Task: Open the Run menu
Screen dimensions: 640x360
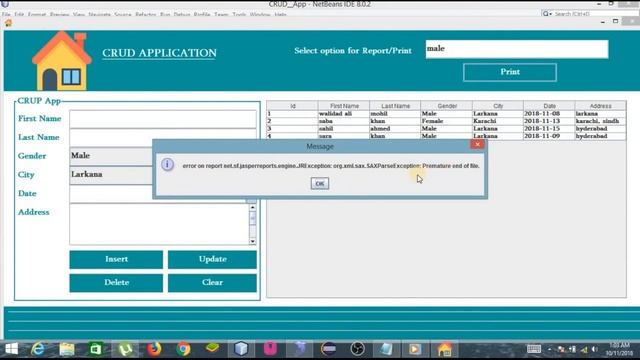Action: coord(165,14)
